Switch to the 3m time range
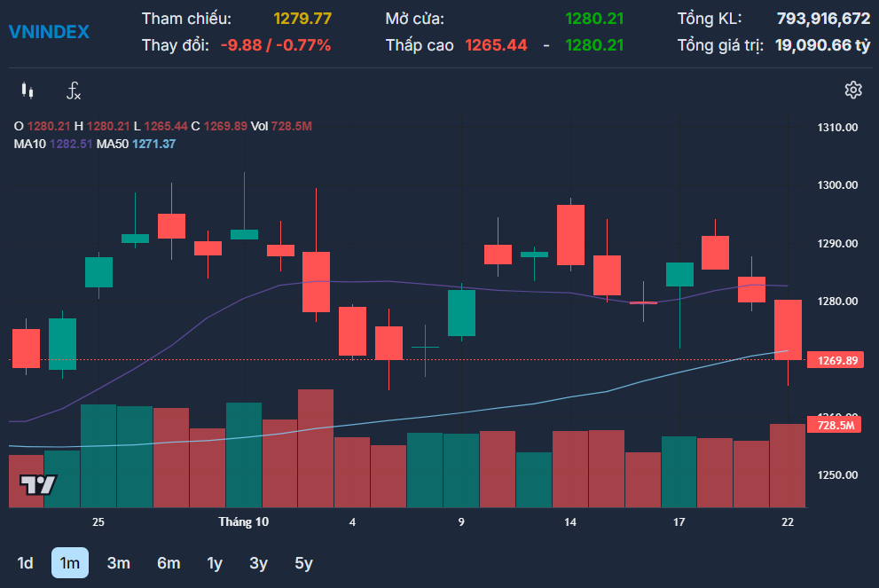This screenshot has height=588, width=879. coord(119,563)
